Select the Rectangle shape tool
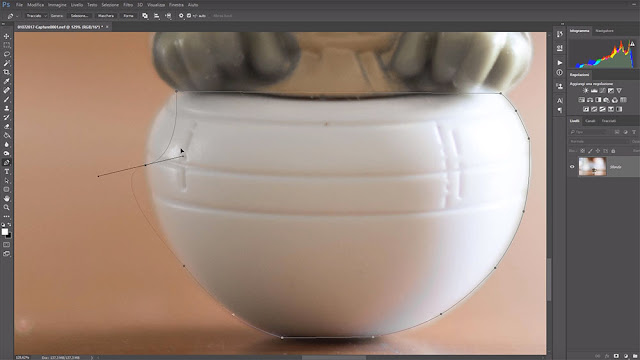The width and height of the screenshot is (640, 360). click(x=6, y=189)
